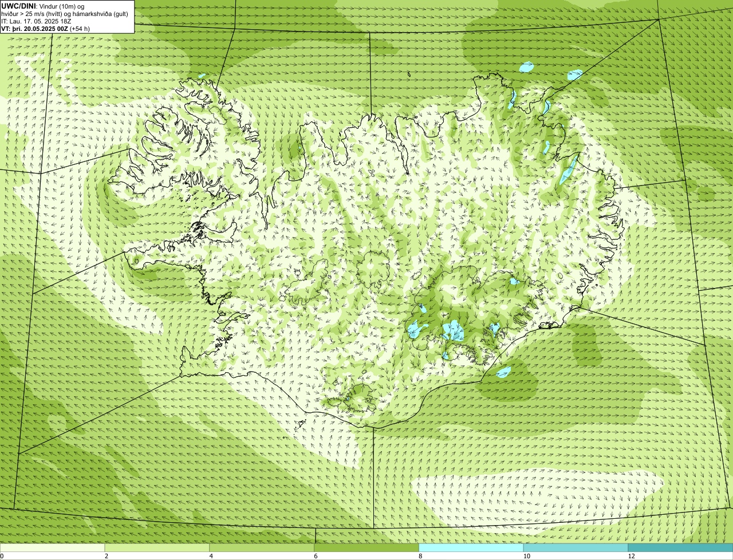
Task: Click the '0' tick label on the color scale
Action: (x=2, y=556)
